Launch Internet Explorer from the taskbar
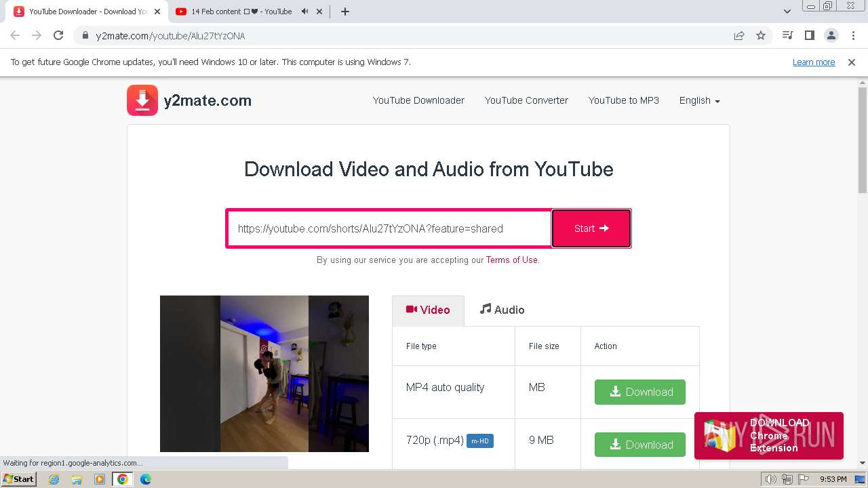The height and width of the screenshot is (488, 868). pyautogui.click(x=54, y=479)
